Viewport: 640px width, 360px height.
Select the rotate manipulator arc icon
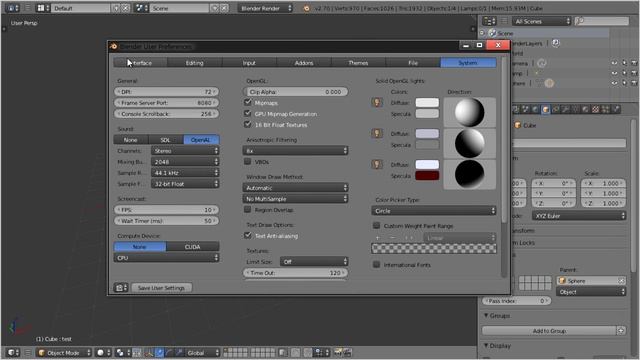[169, 352]
